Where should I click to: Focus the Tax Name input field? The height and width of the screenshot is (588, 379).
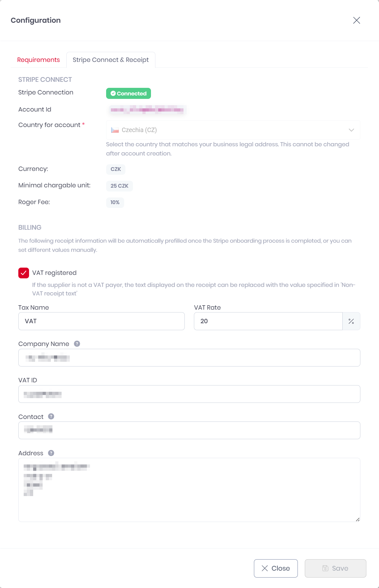tap(101, 321)
